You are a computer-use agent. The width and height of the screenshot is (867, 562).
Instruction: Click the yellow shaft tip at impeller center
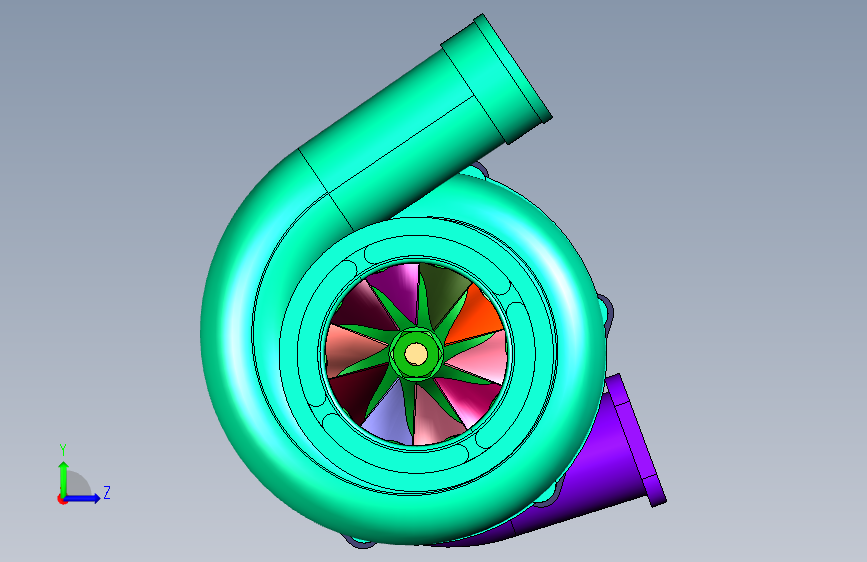pyautogui.click(x=416, y=354)
